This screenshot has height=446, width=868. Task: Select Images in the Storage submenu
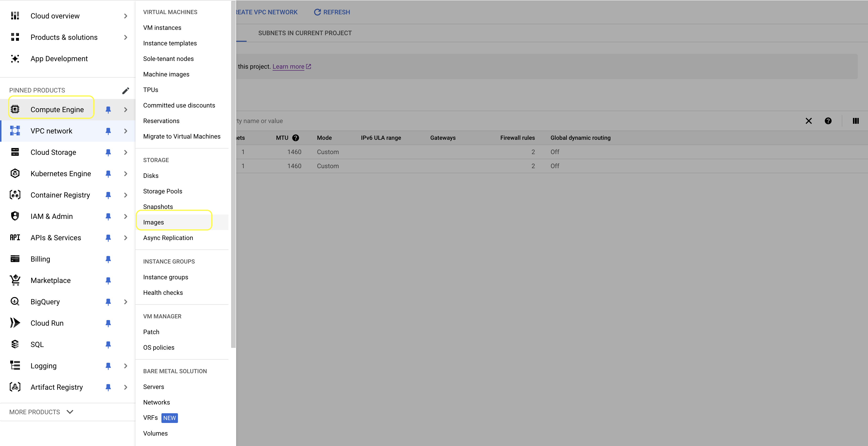point(154,222)
